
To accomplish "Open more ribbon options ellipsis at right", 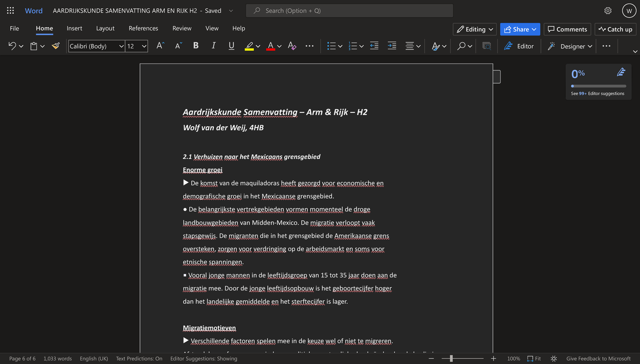I will 606,46.
